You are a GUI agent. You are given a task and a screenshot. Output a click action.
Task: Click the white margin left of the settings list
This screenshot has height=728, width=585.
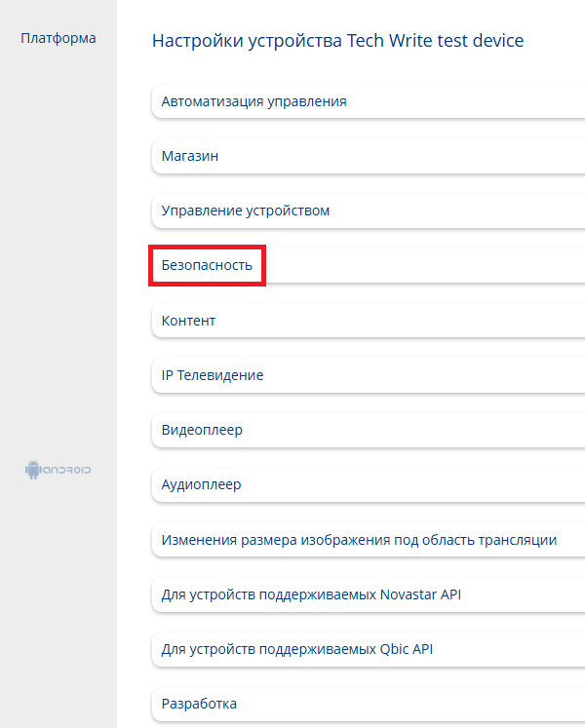[134, 390]
